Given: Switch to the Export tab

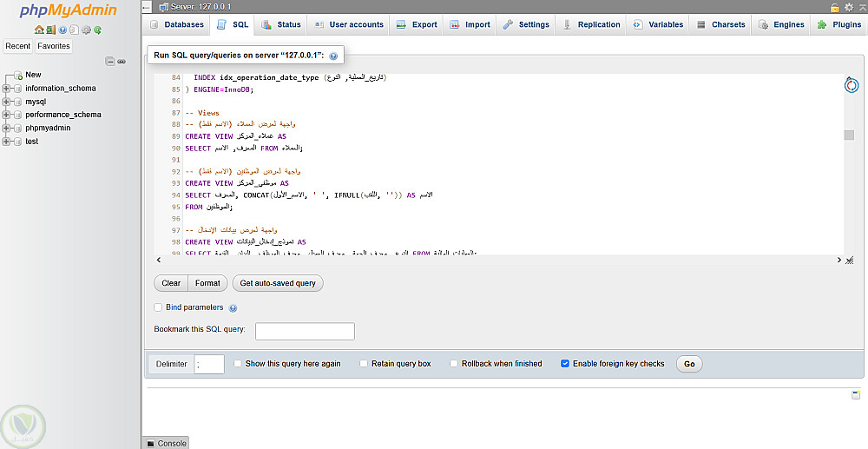Looking at the screenshot, I should [x=416, y=24].
